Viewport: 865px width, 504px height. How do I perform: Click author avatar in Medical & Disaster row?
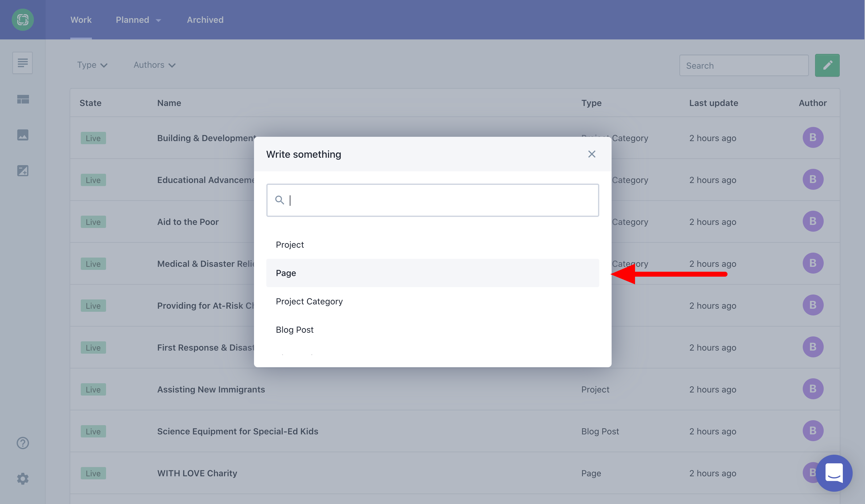813,263
